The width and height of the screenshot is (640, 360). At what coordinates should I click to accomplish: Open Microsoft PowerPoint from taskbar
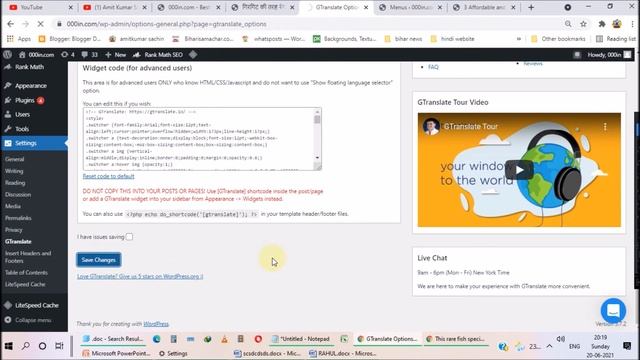(117, 353)
